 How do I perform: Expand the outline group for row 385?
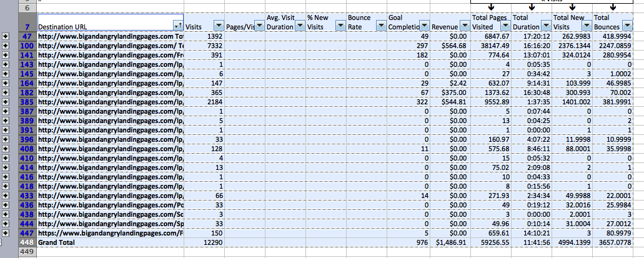(x=6, y=103)
